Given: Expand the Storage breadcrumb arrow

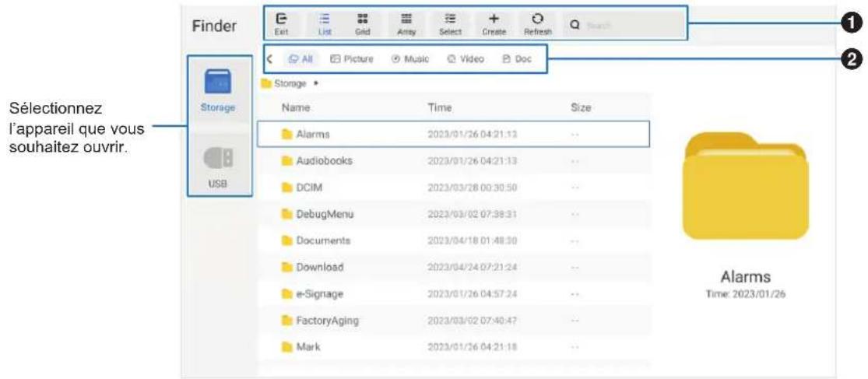Looking at the screenshot, I should [315, 83].
